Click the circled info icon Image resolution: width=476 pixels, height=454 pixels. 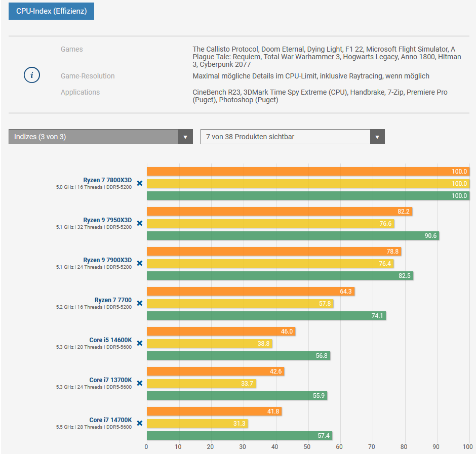[x=32, y=75]
